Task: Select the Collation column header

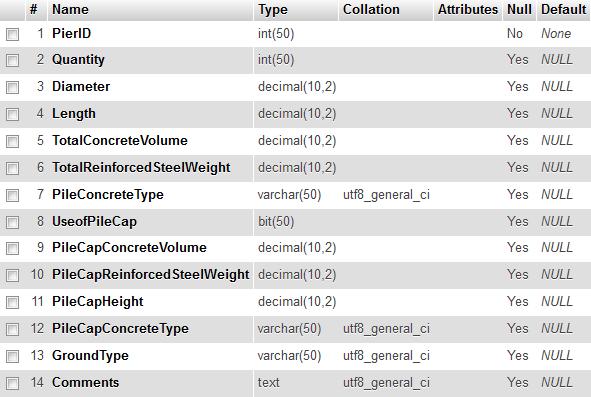Action: click(x=371, y=9)
